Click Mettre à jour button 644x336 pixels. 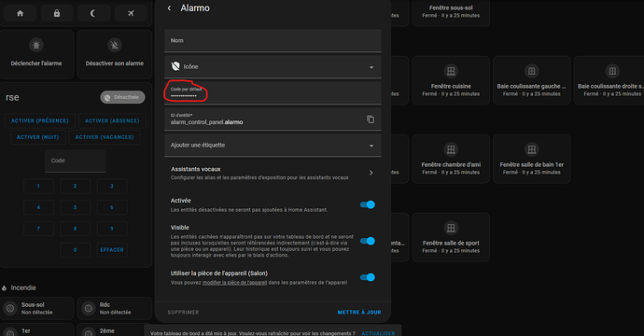click(359, 312)
